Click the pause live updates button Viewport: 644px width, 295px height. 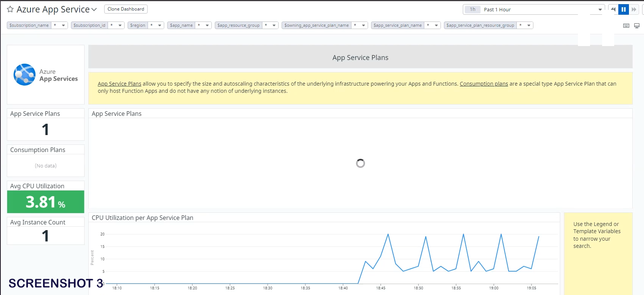(623, 9)
